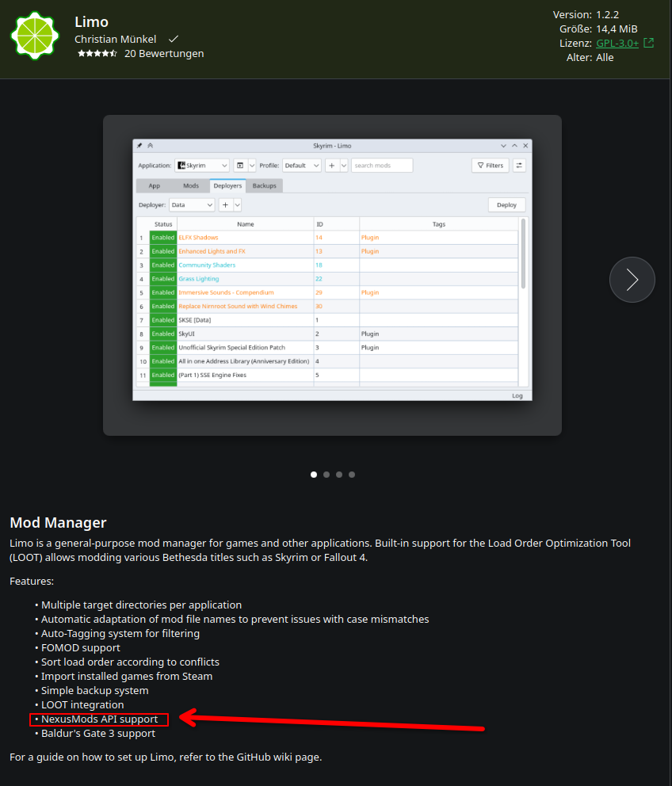Click the verified checkmark beside Christian Münkel

point(174,39)
